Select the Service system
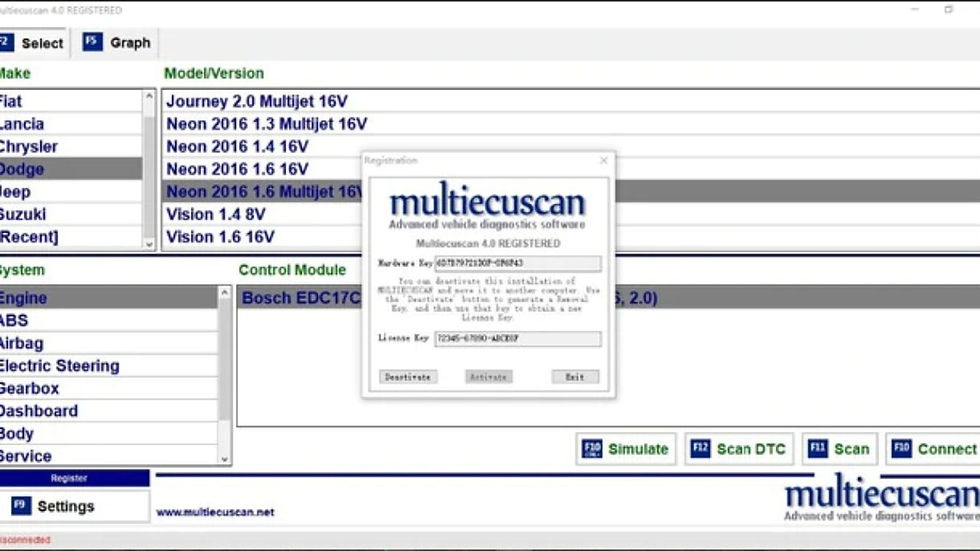980x551 pixels. click(x=109, y=455)
